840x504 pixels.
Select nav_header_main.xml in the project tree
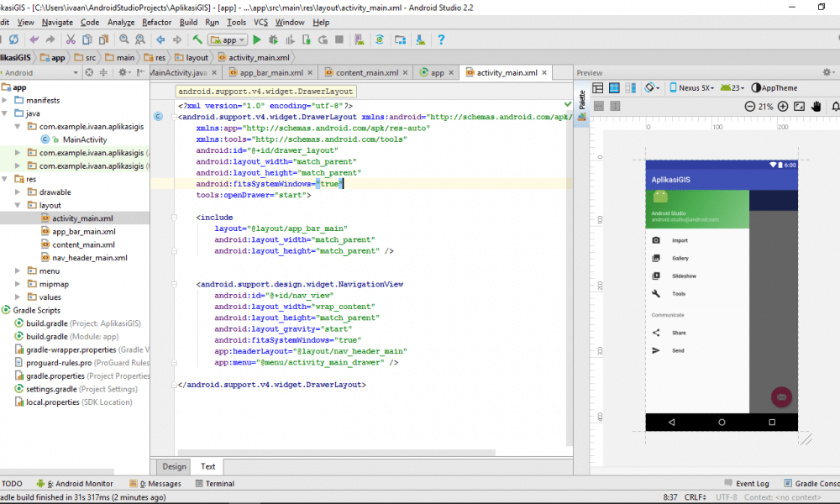pyautogui.click(x=91, y=257)
